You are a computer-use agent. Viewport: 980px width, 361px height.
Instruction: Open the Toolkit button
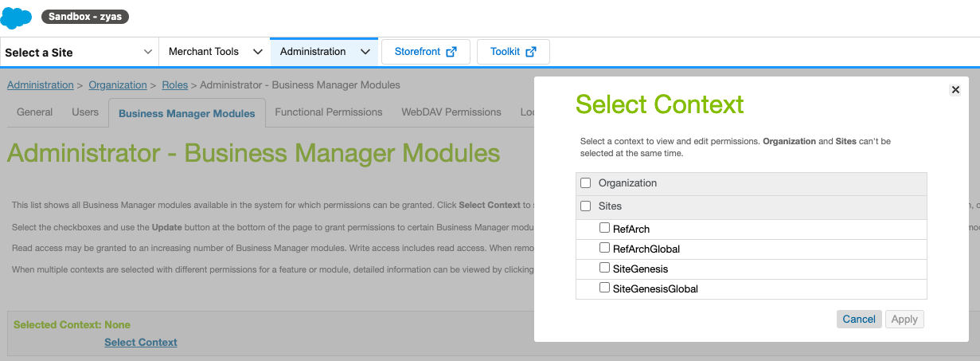pos(513,52)
